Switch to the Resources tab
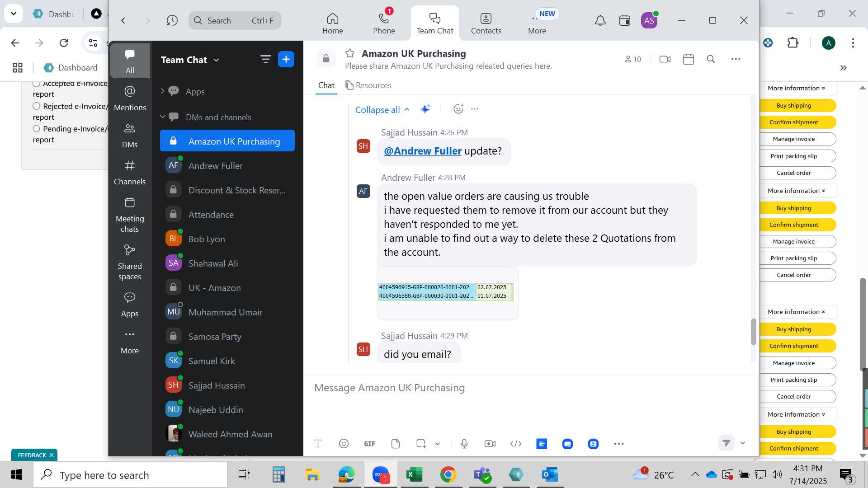 [368, 85]
